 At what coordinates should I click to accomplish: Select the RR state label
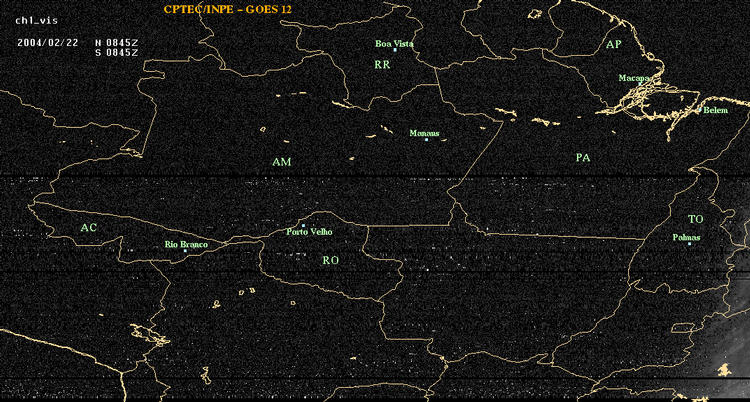point(382,65)
